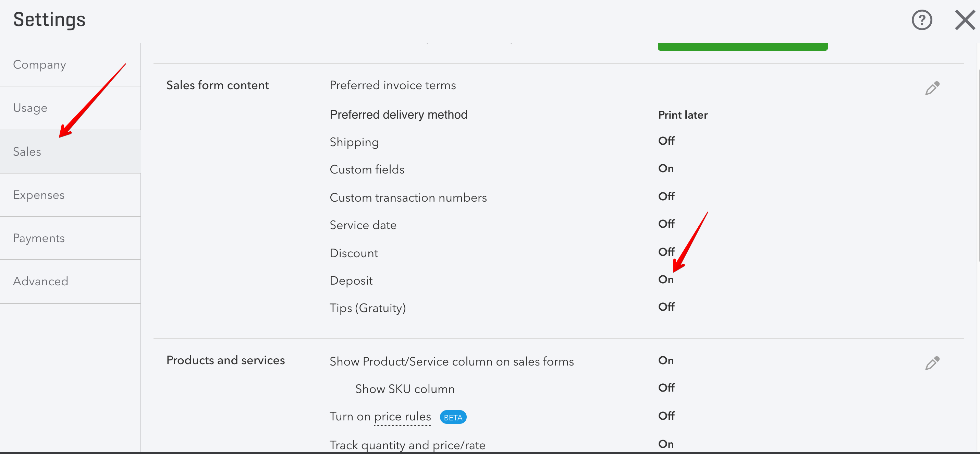Click the On value for Track quantity and price/rate
This screenshot has height=454, width=980.
coord(666,444)
